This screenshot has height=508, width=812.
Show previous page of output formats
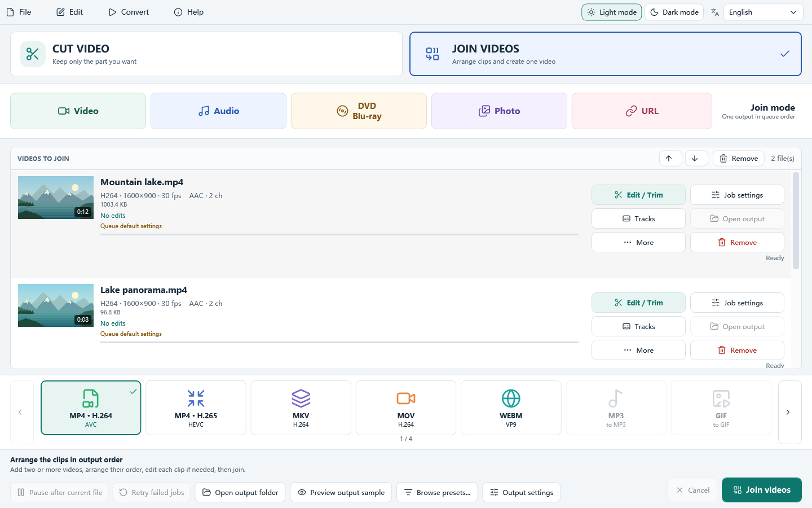[x=22, y=413]
